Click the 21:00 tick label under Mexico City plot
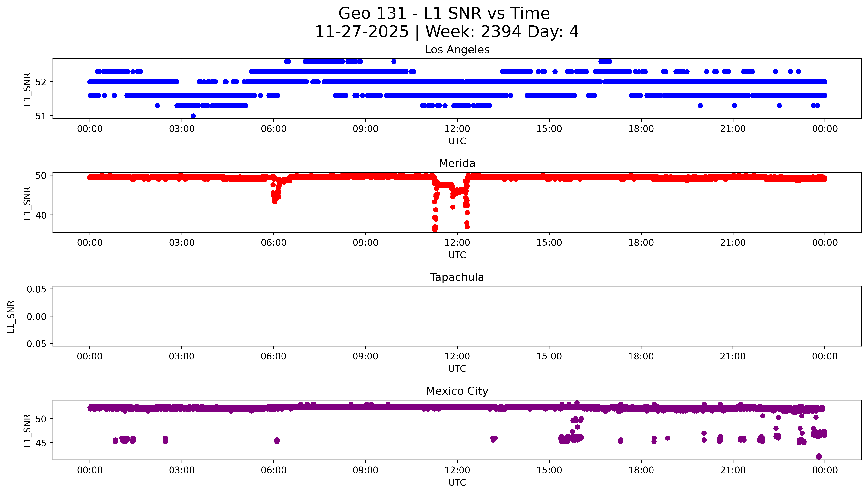The height and width of the screenshot is (494, 868). (733, 471)
